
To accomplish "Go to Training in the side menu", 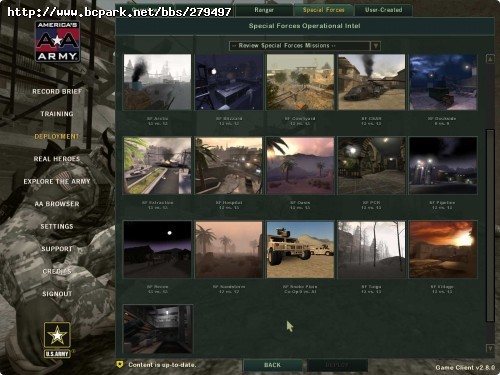I will point(57,114).
